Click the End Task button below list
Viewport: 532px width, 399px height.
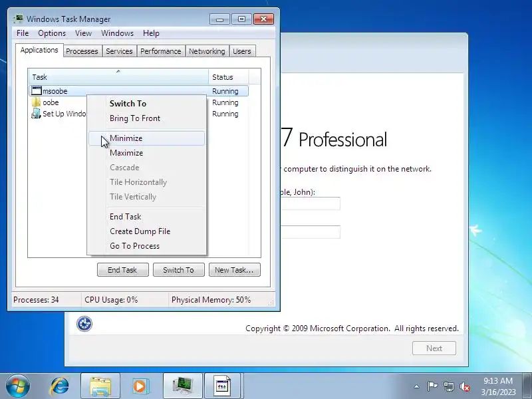122,270
